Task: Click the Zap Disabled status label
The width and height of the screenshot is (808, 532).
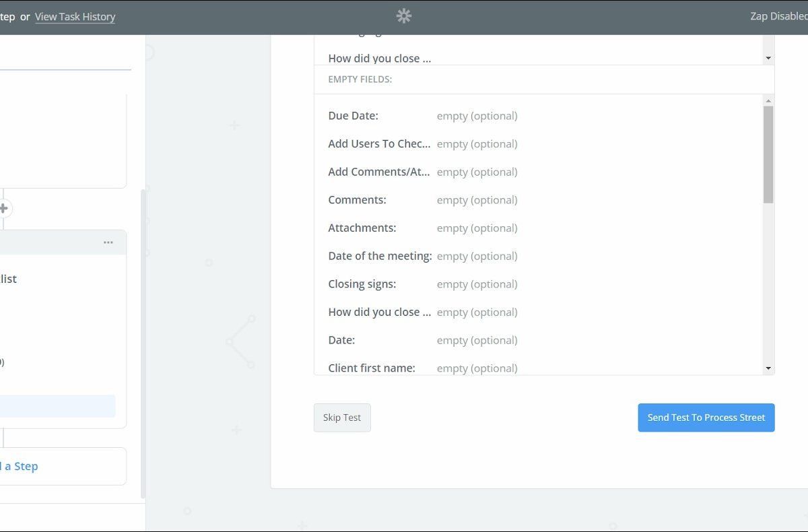Action: click(778, 17)
